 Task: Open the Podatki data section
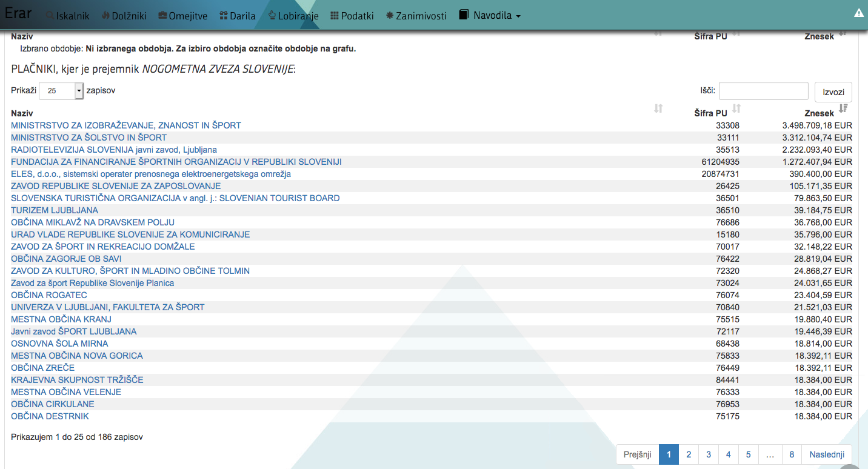coord(352,16)
